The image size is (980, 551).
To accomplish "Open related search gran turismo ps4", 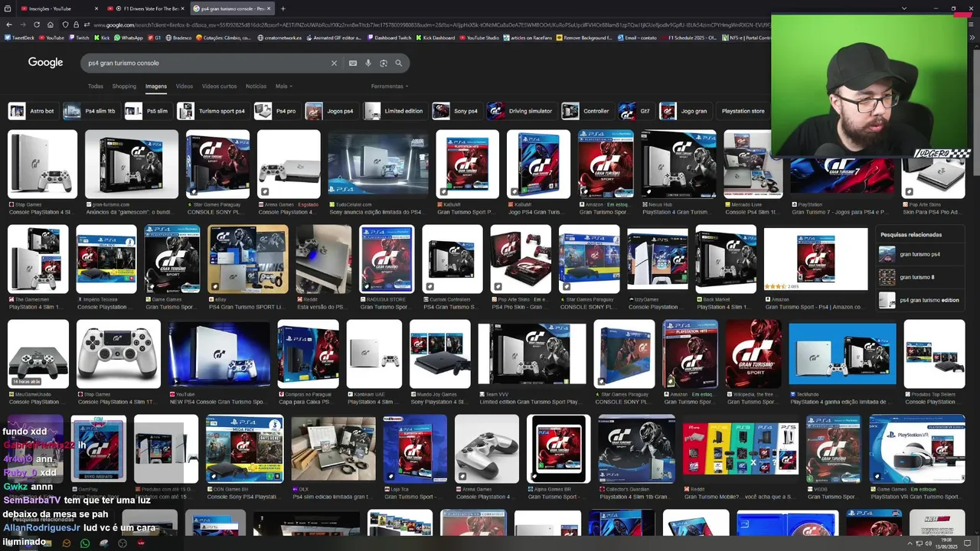I will (x=920, y=254).
